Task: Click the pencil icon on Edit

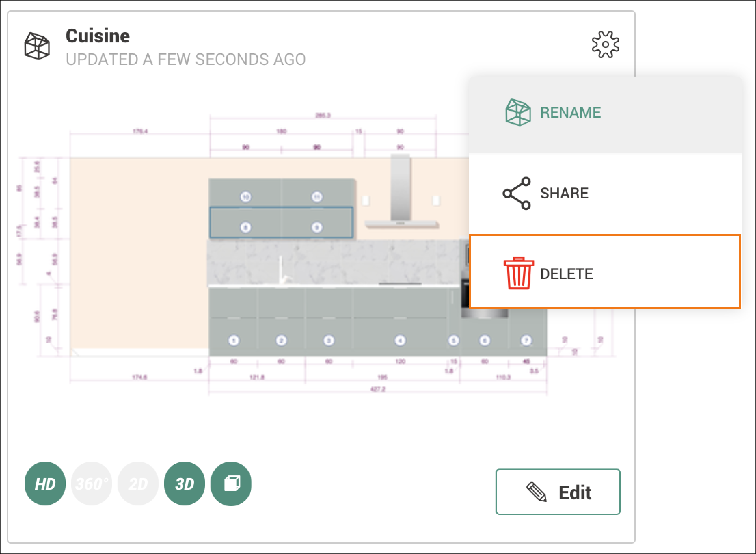Action: click(x=537, y=492)
